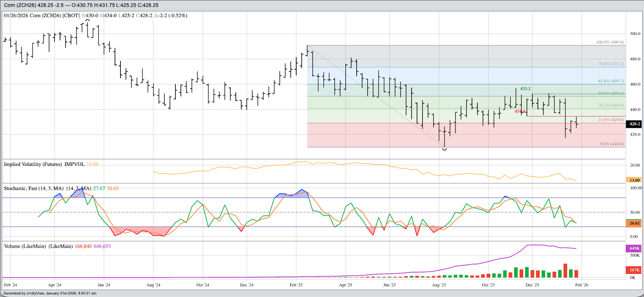644x297 pixels.
Task: Click the Feb '24 date axis label
Action: pyautogui.click(x=10, y=285)
